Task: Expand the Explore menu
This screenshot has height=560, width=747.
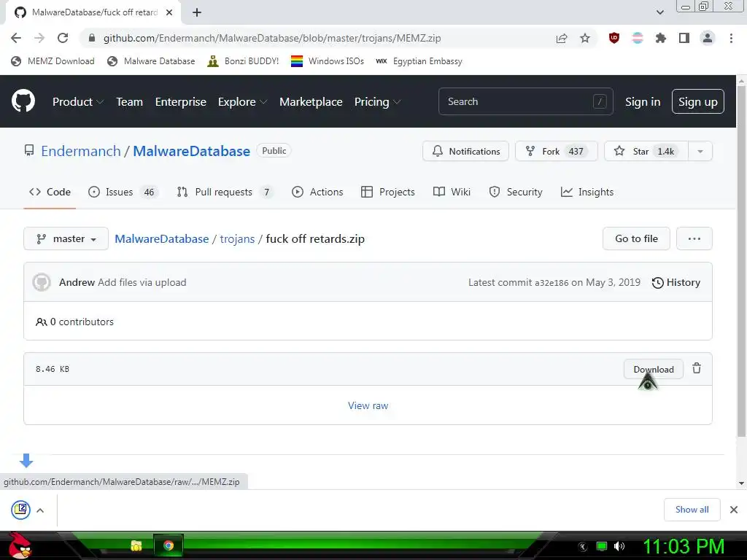Action: (242, 102)
